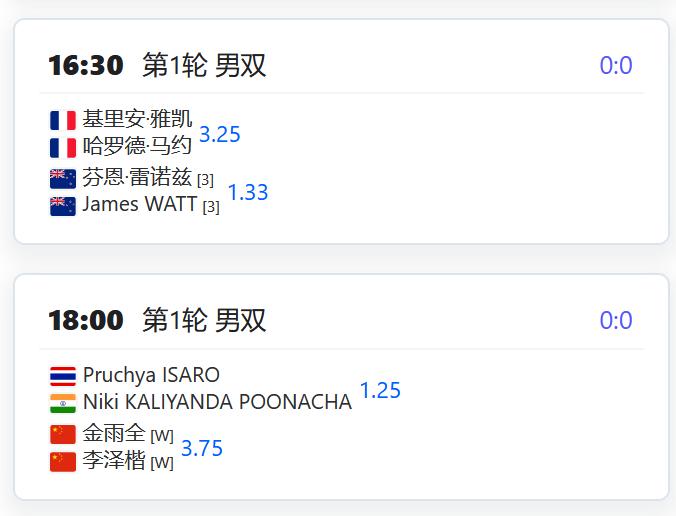Click player name Pruchya ISARO

[151, 375]
